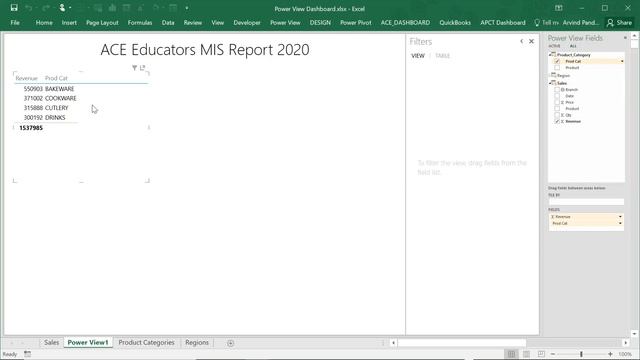Open the Power View ribbon tab
The image size is (640, 360).
(285, 23)
